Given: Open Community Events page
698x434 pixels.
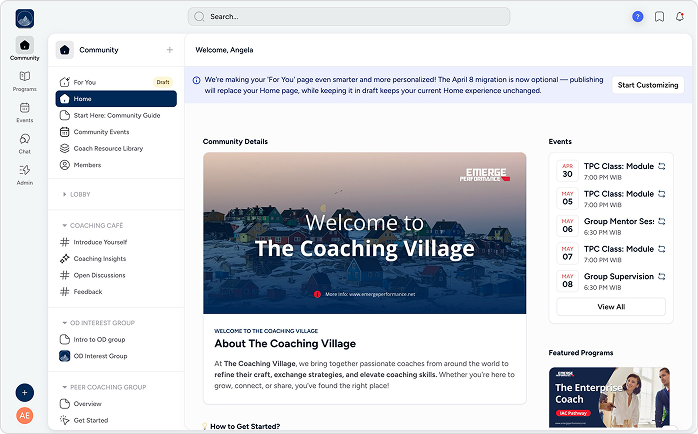Looking at the screenshot, I should pyautogui.click(x=116, y=132).
